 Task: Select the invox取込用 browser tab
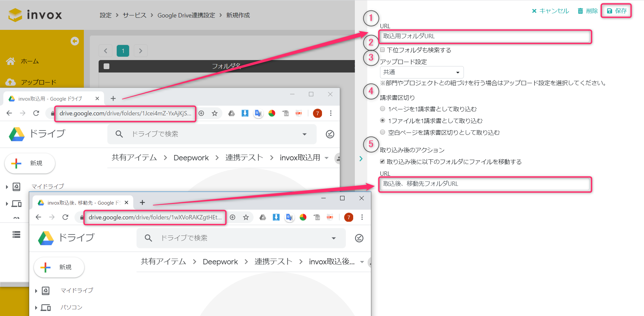tap(54, 99)
